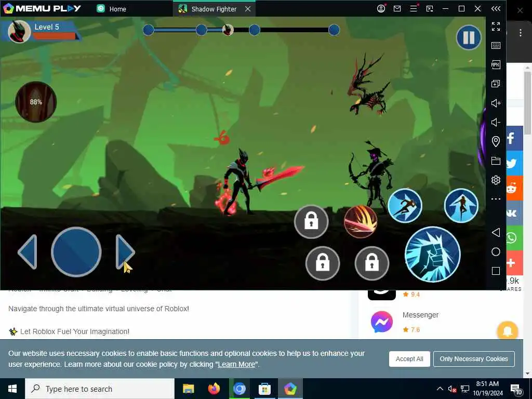Tap the dash skill button
The height and width of the screenshot is (399, 532).
405,206
